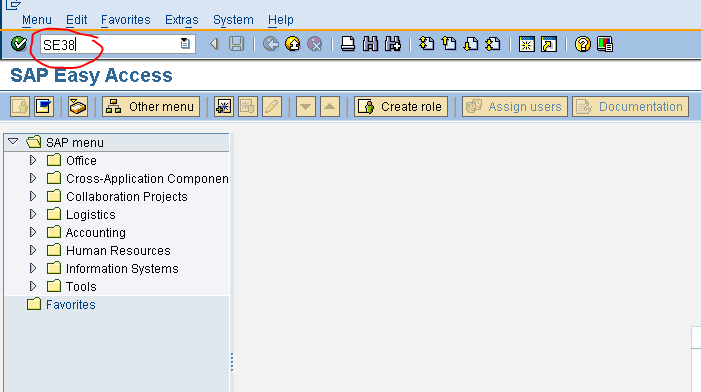Click the First Page icon
701x392 pixels.
[427, 44]
